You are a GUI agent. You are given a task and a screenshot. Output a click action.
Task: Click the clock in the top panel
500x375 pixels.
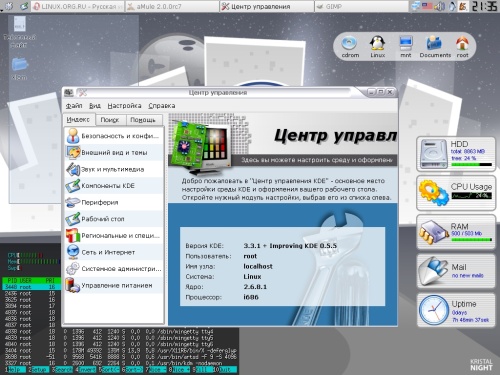click(x=484, y=6)
